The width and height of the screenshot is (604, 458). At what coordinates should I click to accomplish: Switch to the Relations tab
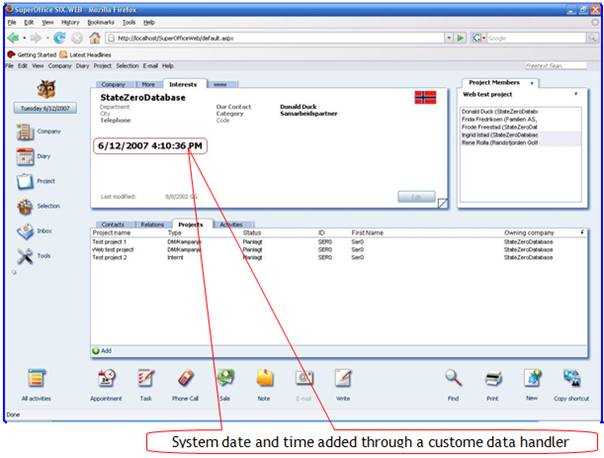(x=152, y=225)
